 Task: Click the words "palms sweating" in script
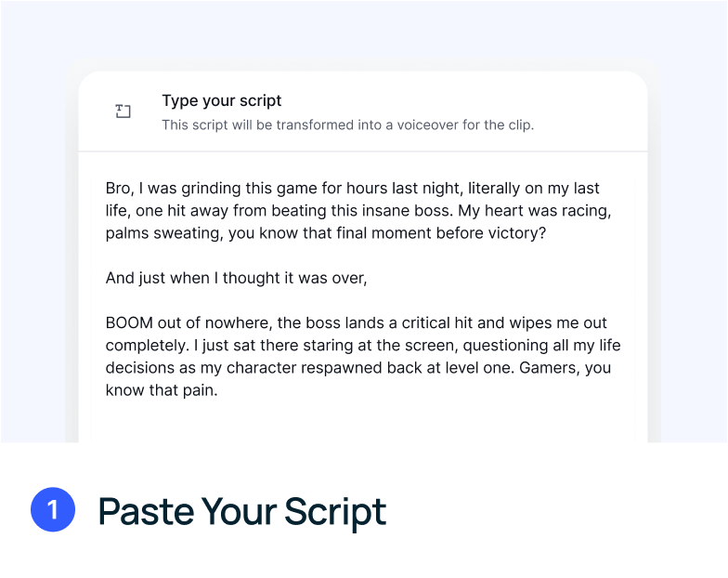154,233
